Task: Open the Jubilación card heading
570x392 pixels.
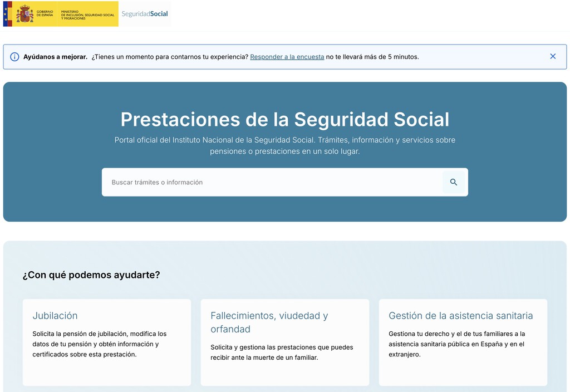Action: pyautogui.click(x=55, y=316)
